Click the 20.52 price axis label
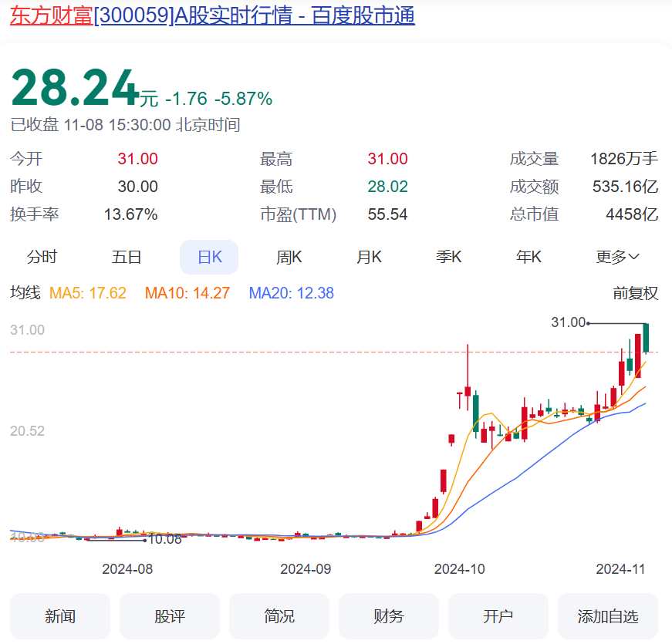 (x=28, y=431)
